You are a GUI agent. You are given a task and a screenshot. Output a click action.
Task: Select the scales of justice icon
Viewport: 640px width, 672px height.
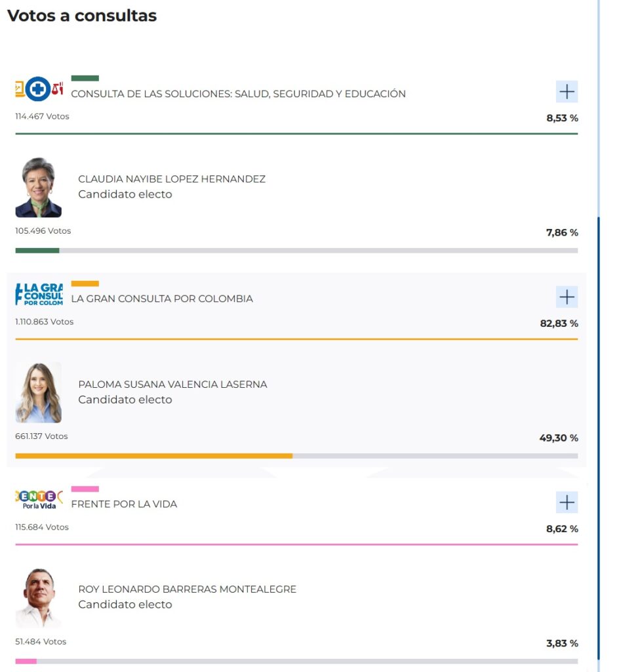click(56, 89)
